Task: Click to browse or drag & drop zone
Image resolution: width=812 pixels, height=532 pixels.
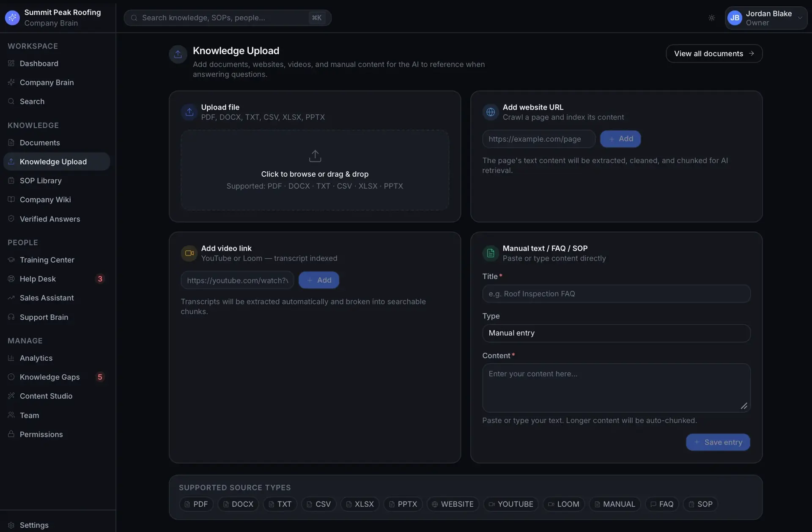Action: point(315,170)
